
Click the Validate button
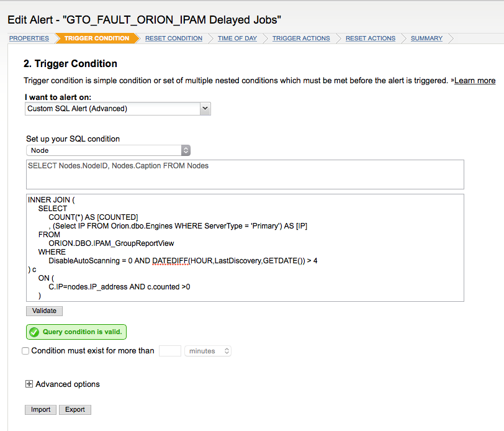click(44, 311)
